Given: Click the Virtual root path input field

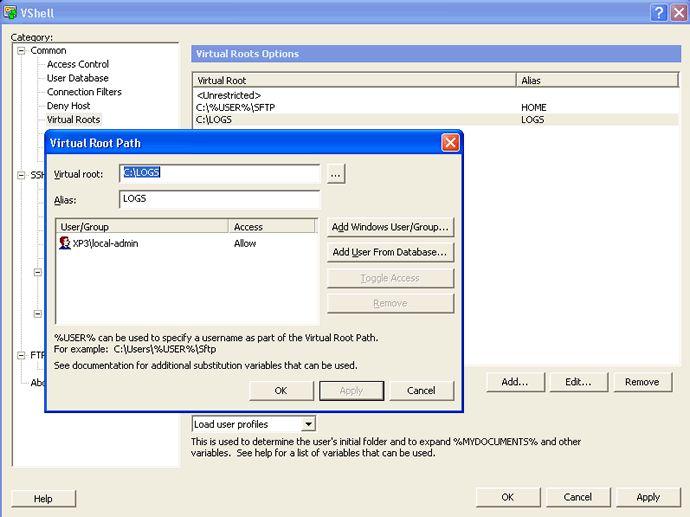Looking at the screenshot, I should pyautogui.click(x=220, y=173).
